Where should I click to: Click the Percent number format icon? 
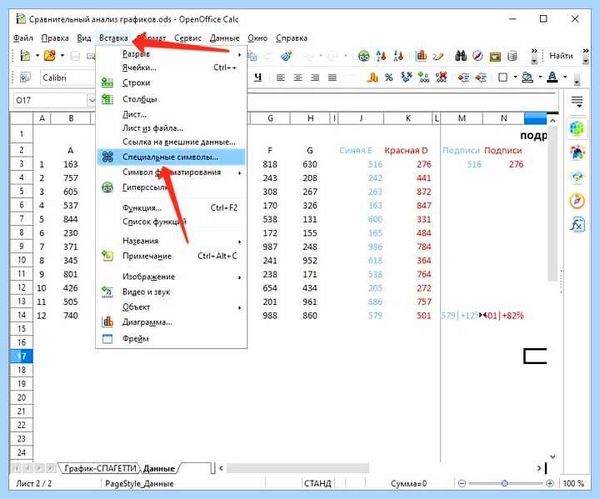[x=389, y=78]
